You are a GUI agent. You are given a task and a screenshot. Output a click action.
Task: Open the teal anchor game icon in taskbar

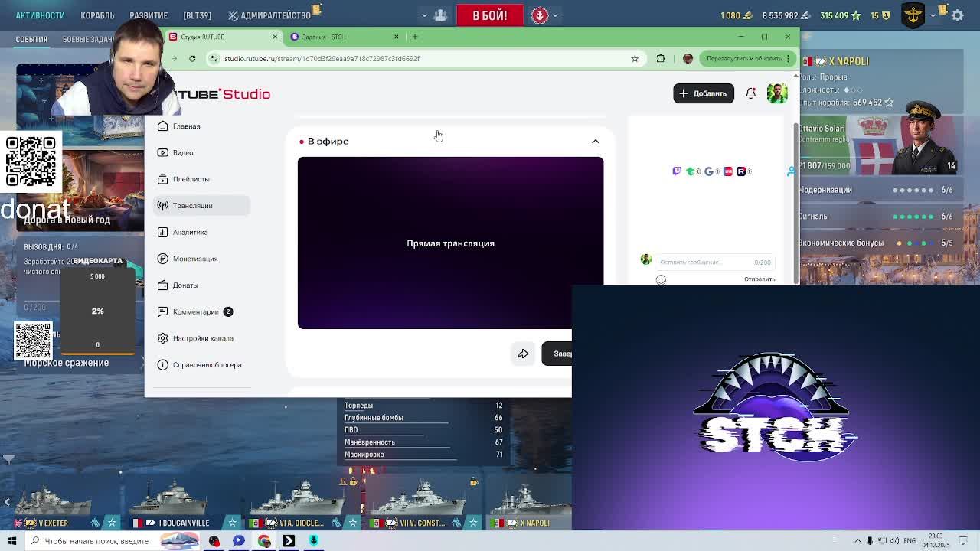(313, 541)
